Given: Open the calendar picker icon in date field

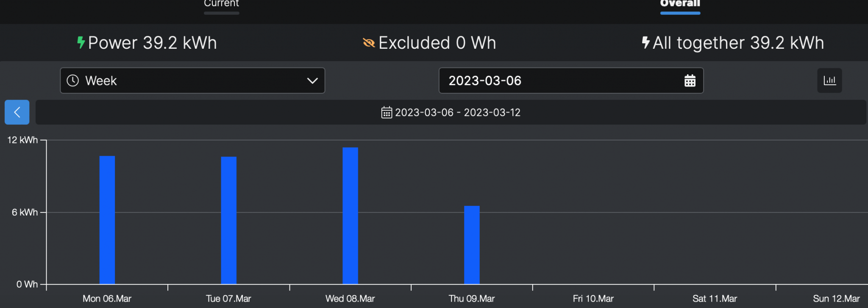Looking at the screenshot, I should click(x=690, y=81).
